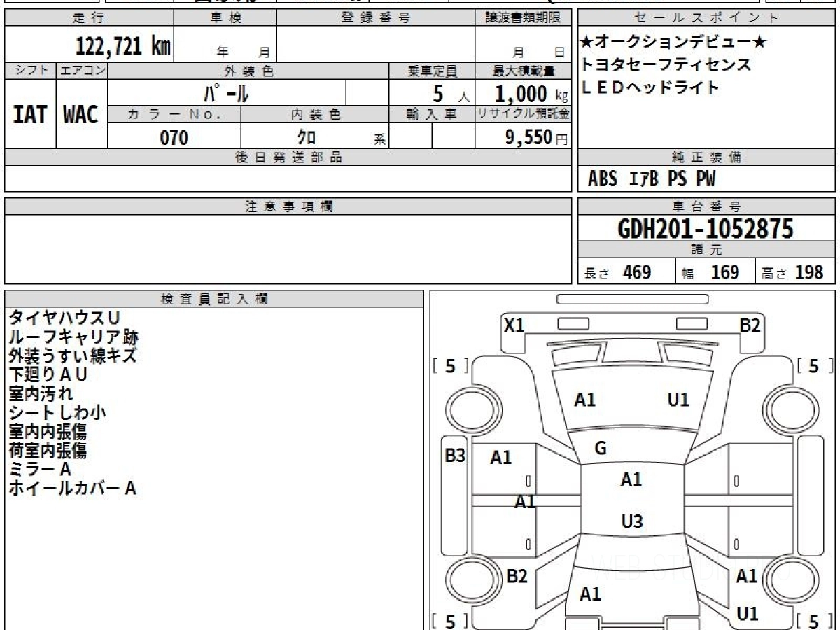Select inspector note シートしわ小
This screenshot has height=630, width=840.
[x=57, y=412]
